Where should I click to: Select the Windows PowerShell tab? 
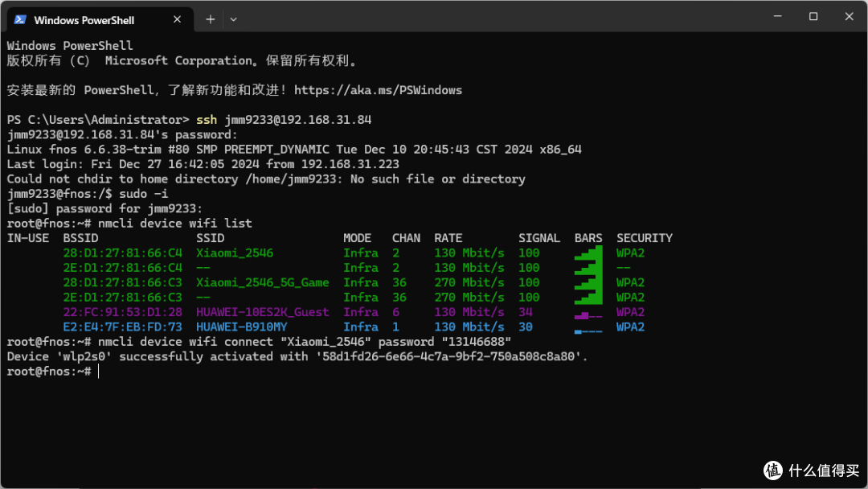pyautogui.click(x=100, y=20)
